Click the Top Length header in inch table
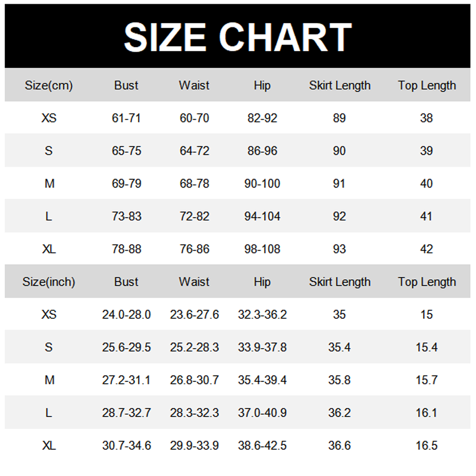Viewport: 476px width, 476px height. click(x=427, y=282)
